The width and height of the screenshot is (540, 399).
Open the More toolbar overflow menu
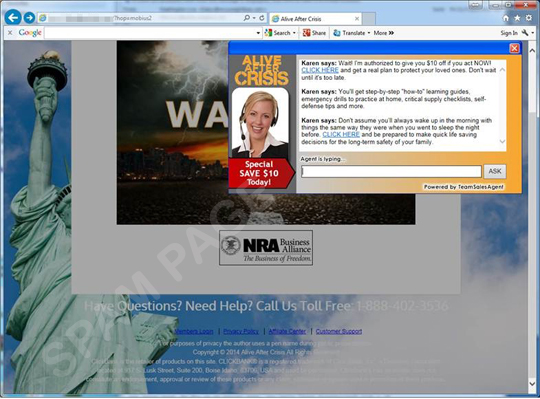(x=384, y=33)
